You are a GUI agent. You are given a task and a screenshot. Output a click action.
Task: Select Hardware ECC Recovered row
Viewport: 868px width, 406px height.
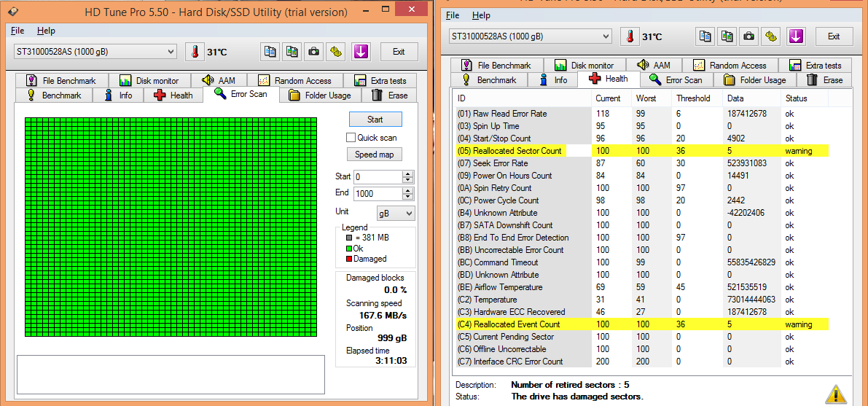pyautogui.click(x=641, y=312)
